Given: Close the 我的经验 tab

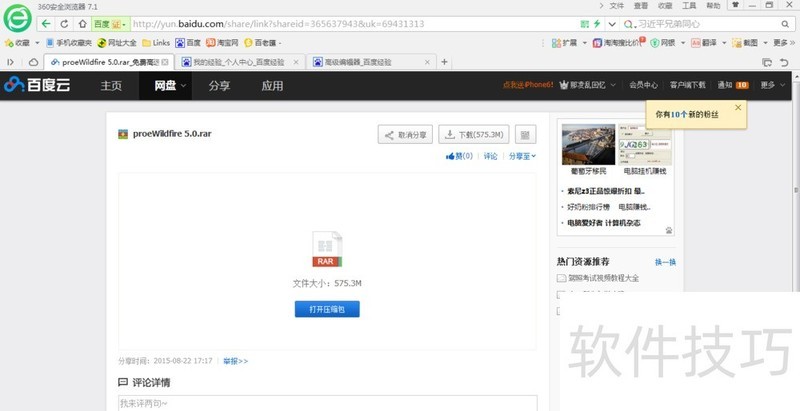Looking at the screenshot, I should point(296,62).
